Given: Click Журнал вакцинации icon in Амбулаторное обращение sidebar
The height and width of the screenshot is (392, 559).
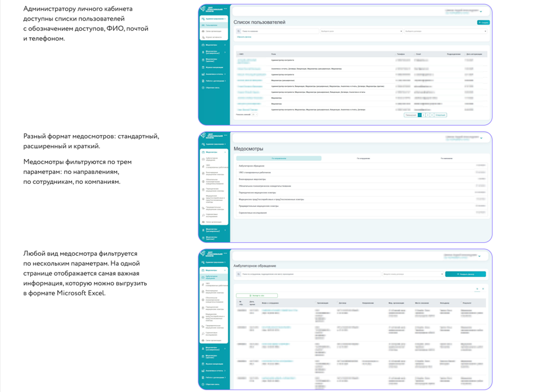Looking at the screenshot, I should coord(203,364).
